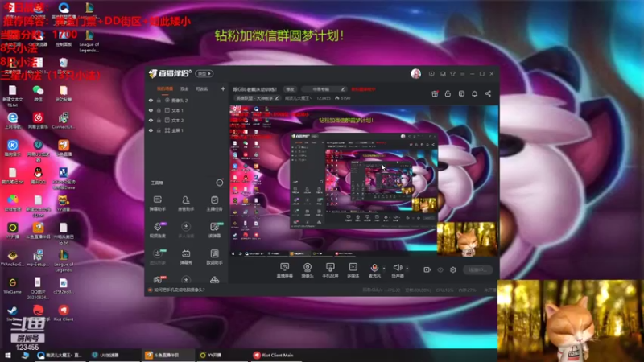Lock the 文本 1 source
This screenshot has height=362, width=644.
159,110
